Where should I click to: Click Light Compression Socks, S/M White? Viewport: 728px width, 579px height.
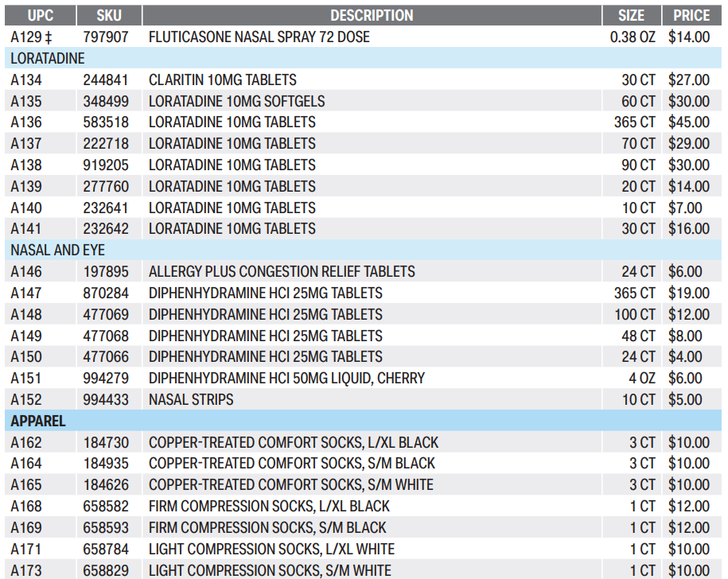[270, 570]
